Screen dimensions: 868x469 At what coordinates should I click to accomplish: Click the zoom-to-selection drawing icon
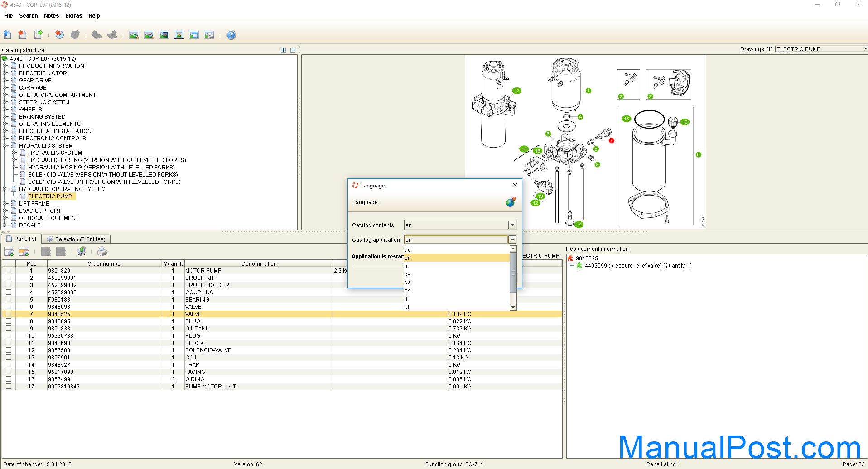pyautogui.click(x=164, y=35)
